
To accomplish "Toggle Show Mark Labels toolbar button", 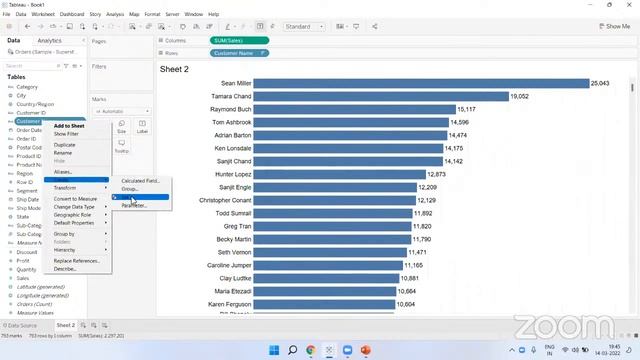I will click(x=260, y=27).
